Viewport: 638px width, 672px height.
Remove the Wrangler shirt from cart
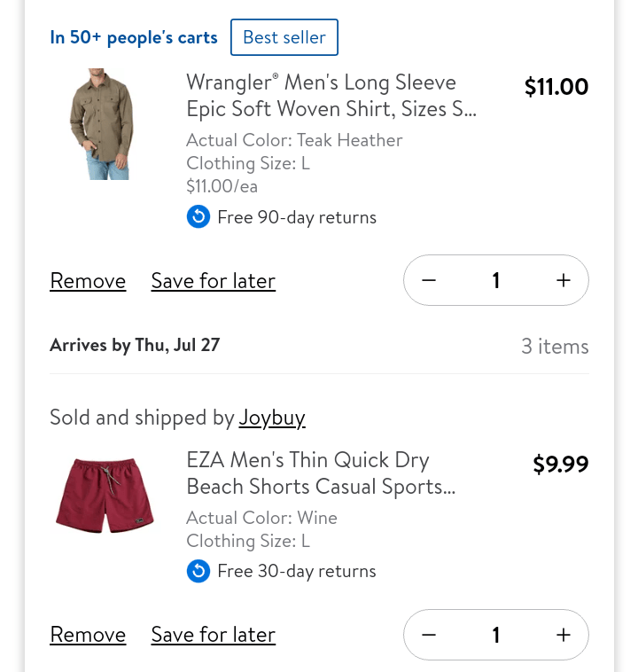[x=88, y=281]
